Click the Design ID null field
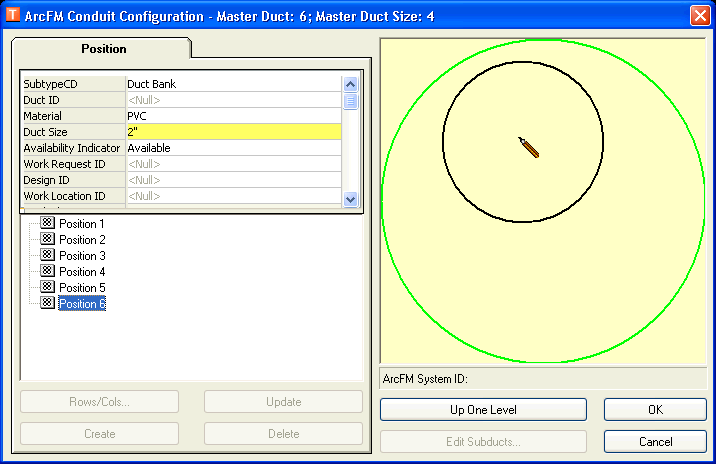716x464 pixels. 233,180
